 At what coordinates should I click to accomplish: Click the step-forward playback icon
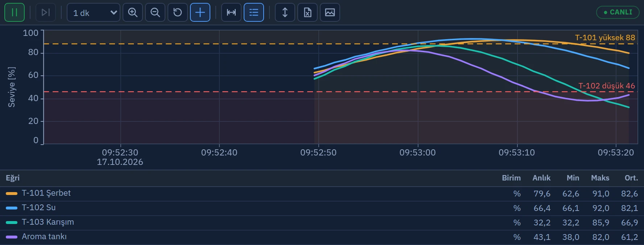pos(46,12)
